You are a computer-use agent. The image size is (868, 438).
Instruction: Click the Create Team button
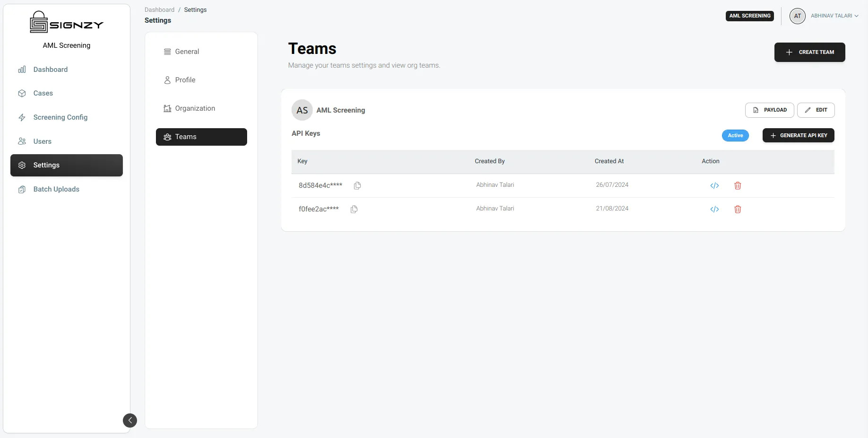[809, 52]
